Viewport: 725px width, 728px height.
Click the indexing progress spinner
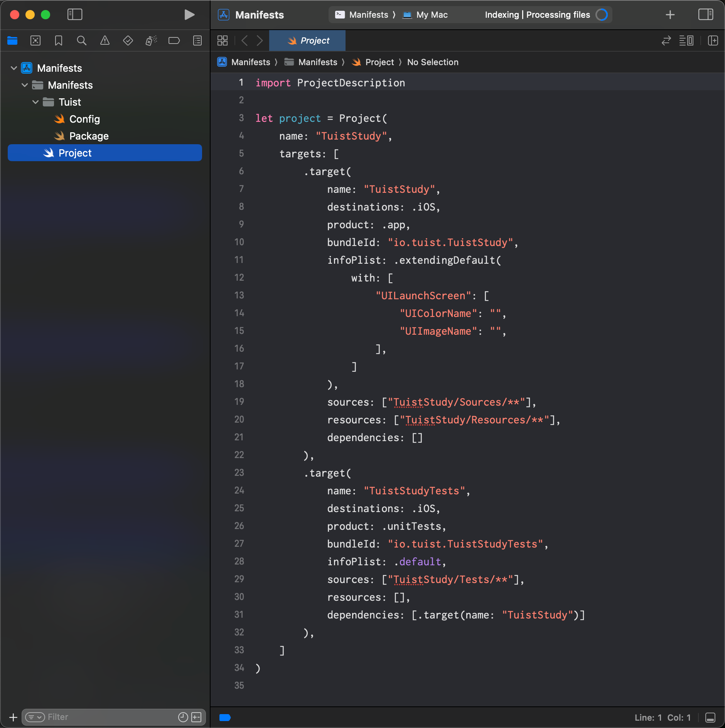602,15
